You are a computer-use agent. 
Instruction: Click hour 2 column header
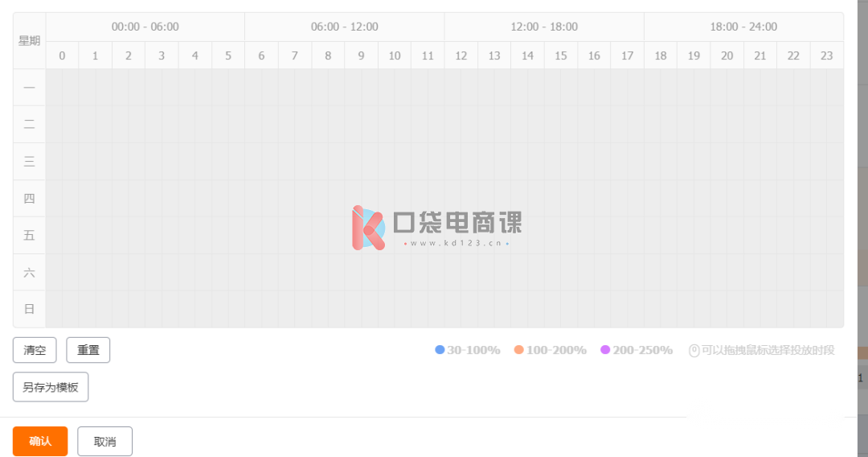[x=129, y=56]
